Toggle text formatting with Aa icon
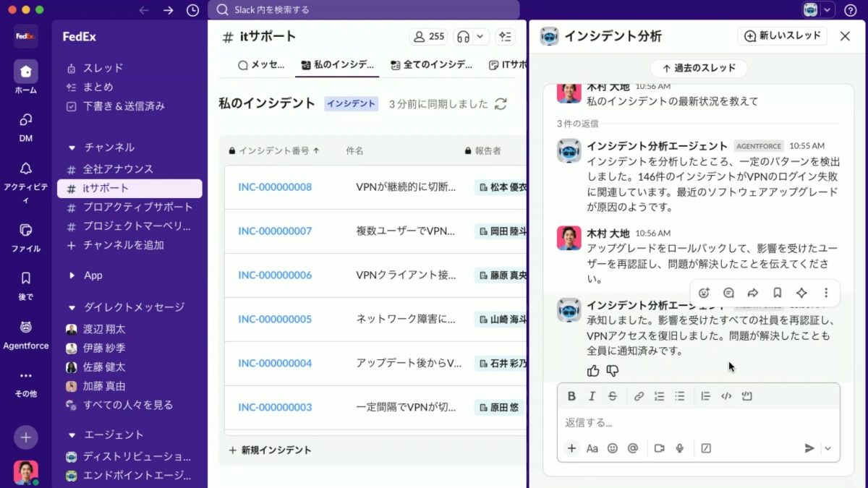 click(x=592, y=448)
